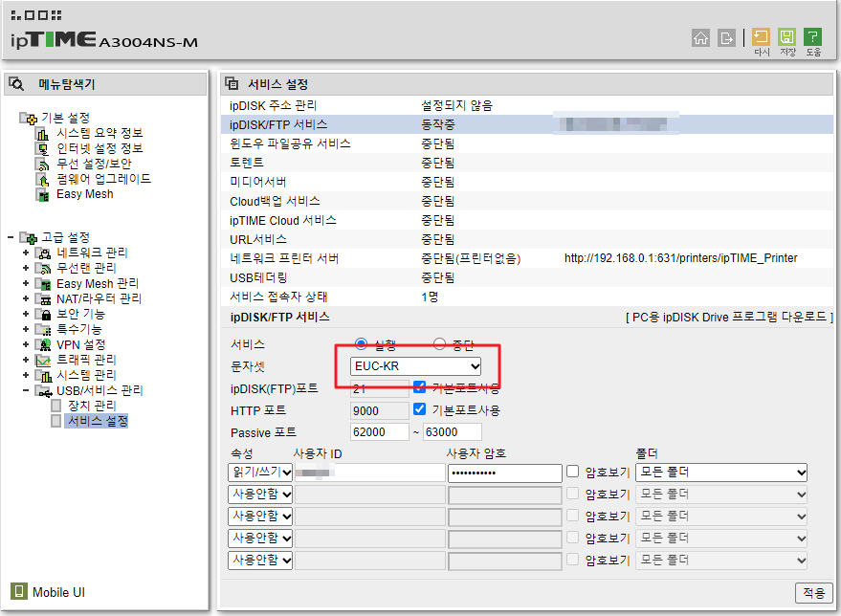Screen dimensions: 841x616
Task: Click the 고급 설정 folder icon
Action: point(29,237)
